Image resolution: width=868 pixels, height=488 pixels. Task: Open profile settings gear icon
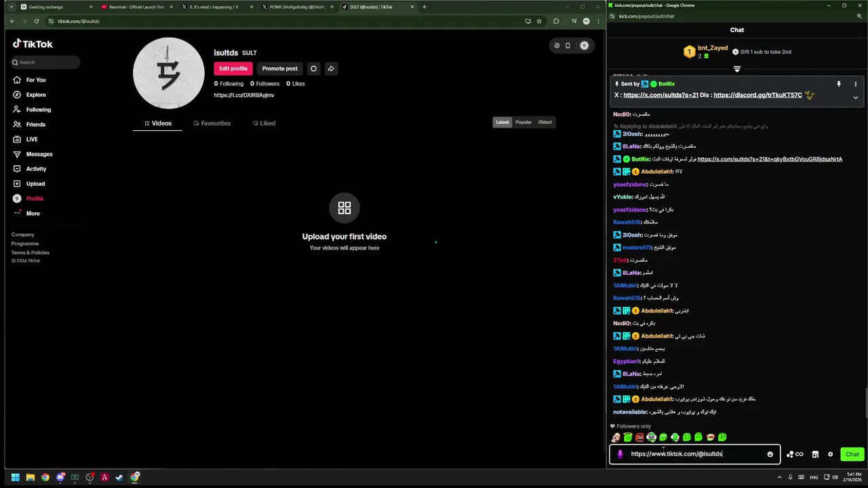pyautogui.click(x=313, y=68)
